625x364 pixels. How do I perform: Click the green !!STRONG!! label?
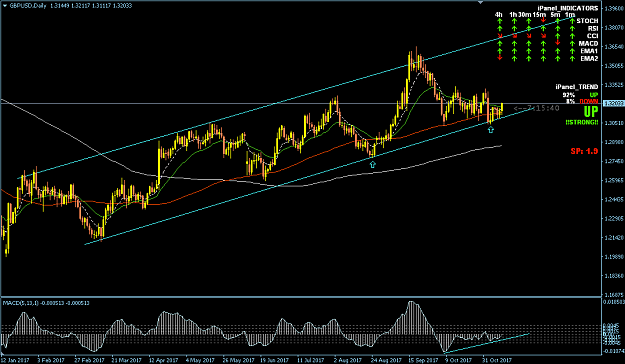(582, 122)
